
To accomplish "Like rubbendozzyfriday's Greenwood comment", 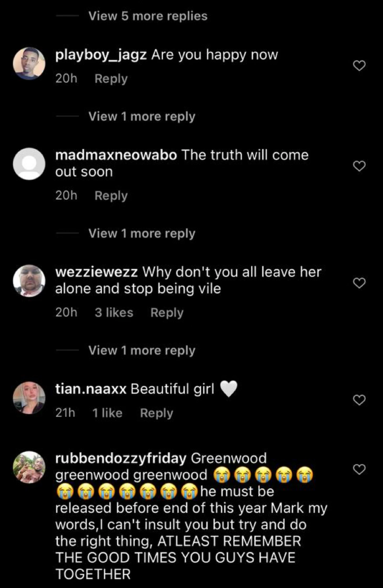I will (x=359, y=470).
